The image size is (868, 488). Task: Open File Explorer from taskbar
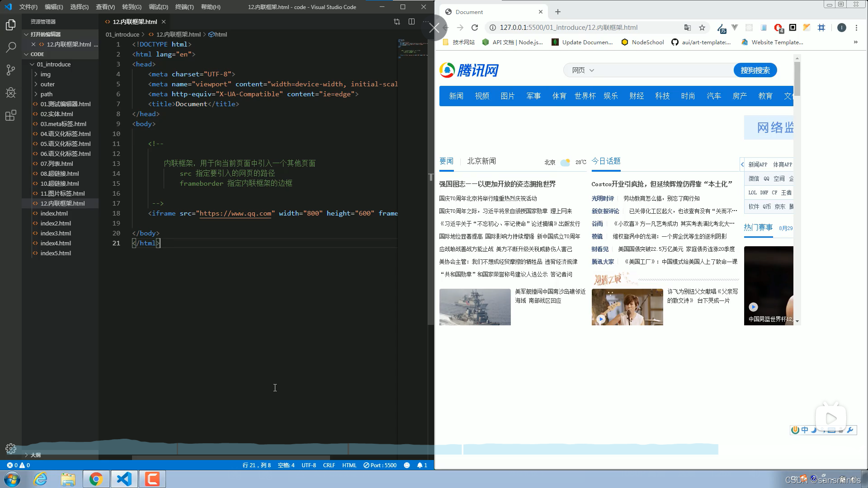click(68, 479)
